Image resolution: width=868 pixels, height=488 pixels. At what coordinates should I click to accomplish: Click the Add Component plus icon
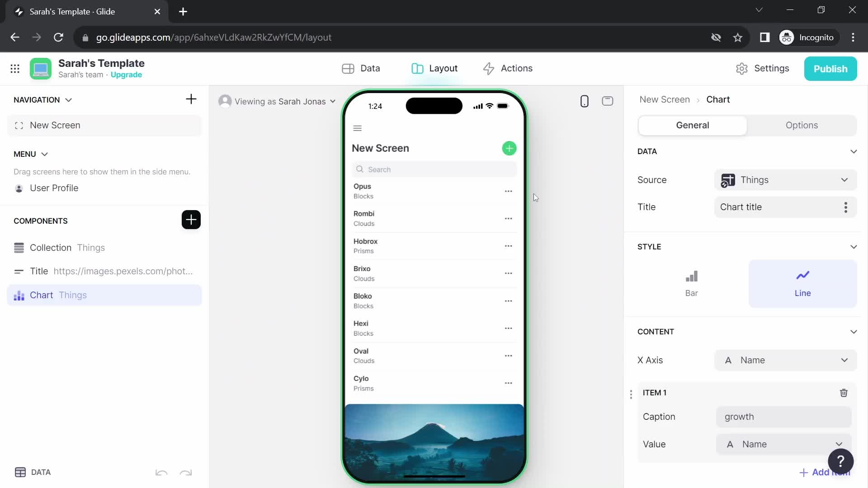(x=191, y=220)
